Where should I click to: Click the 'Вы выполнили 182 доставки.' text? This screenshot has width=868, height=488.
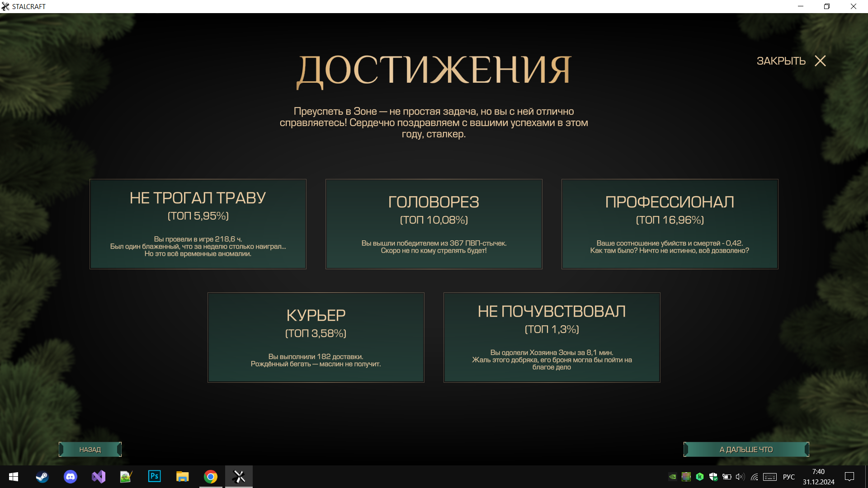tap(316, 357)
